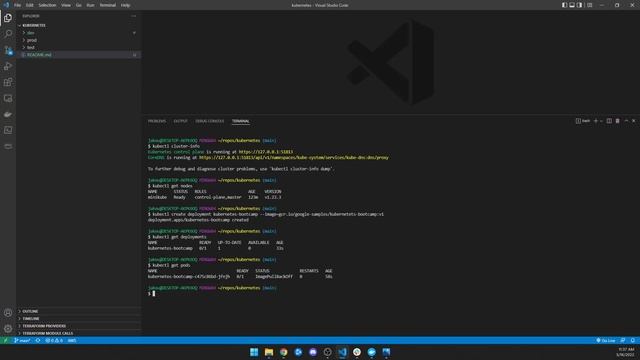Screen dimensions: 640x360
Task: Open the customize layout icon
Action: coord(589,5)
